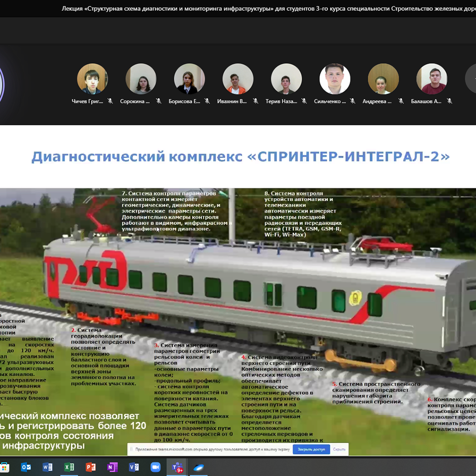This screenshot has height=476, width=476.
Task: Open OneNote from the taskbar
Action: (x=112, y=467)
